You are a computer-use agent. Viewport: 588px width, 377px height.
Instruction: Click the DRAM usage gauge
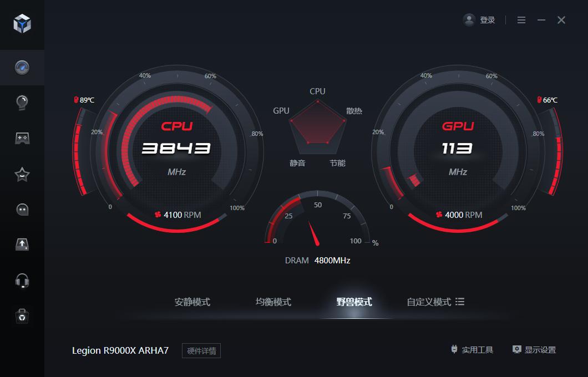click(318, 218)
